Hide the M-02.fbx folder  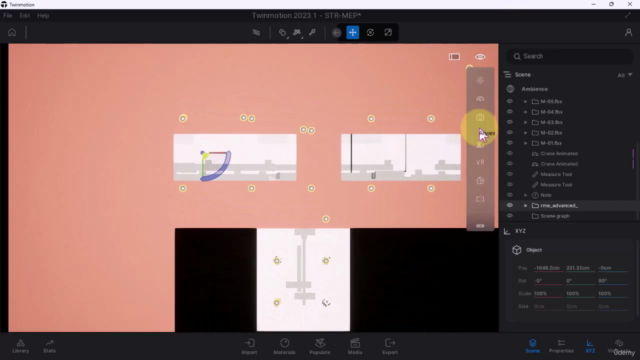point(509,132)
